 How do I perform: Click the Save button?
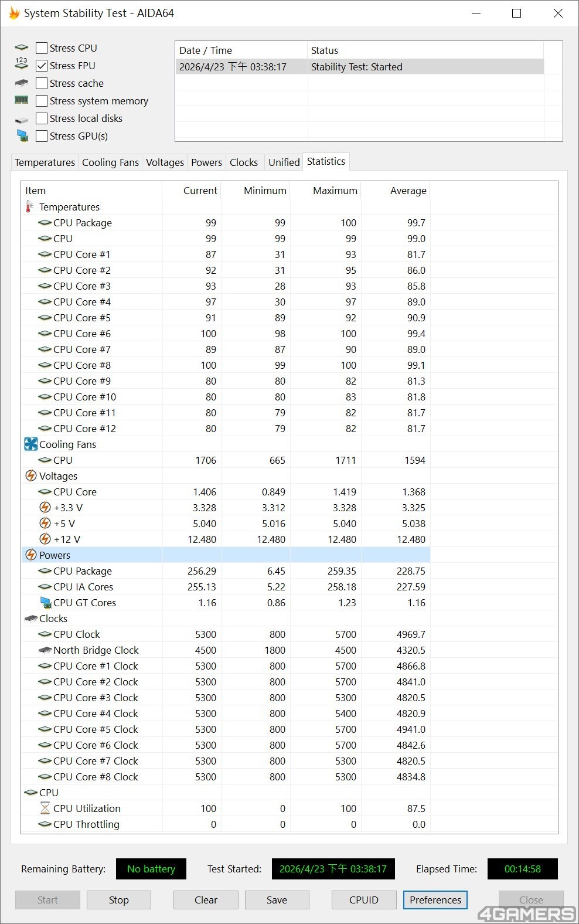point(277,900)
